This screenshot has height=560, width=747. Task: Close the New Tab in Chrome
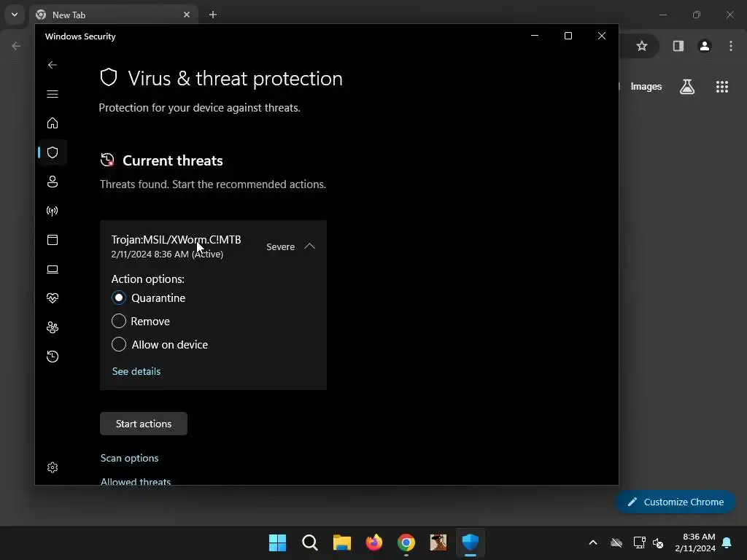click(x=187, y=15)
